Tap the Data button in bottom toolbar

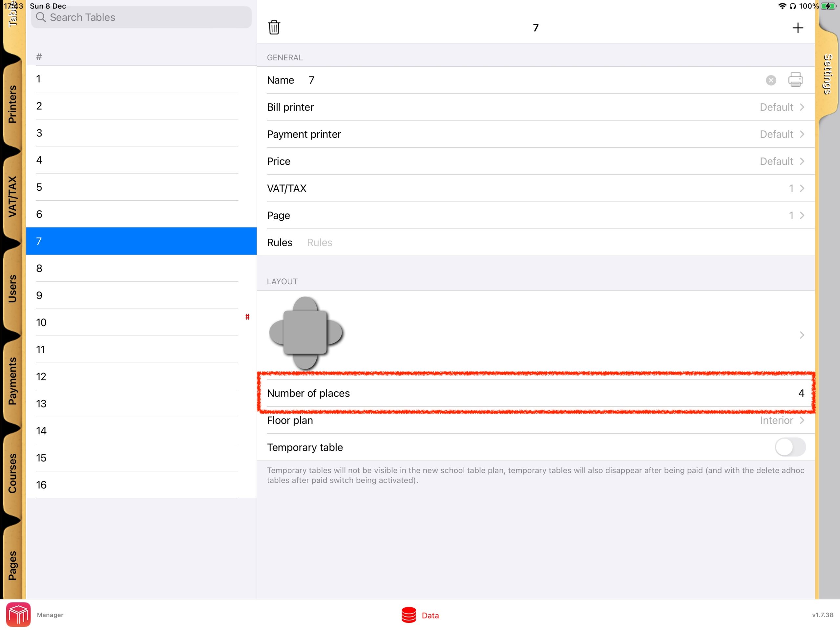pos(420,614)
